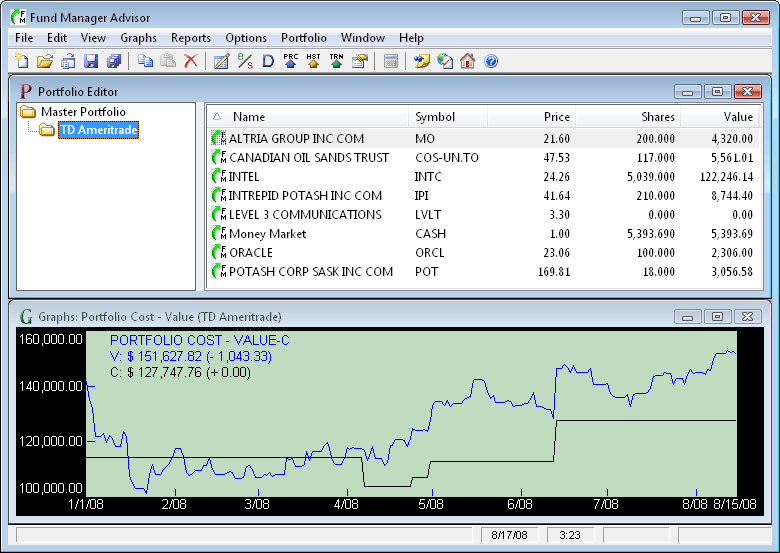Click the Master Portfolio folder icon
The width and height of the screenshot is (780, 553).
28,111
